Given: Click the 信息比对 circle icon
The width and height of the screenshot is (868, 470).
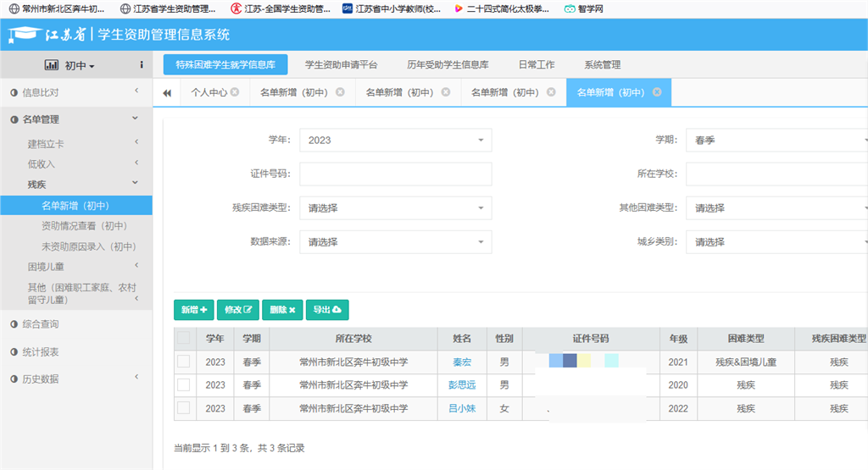Looking at the screenshot, I should (14, 92).
